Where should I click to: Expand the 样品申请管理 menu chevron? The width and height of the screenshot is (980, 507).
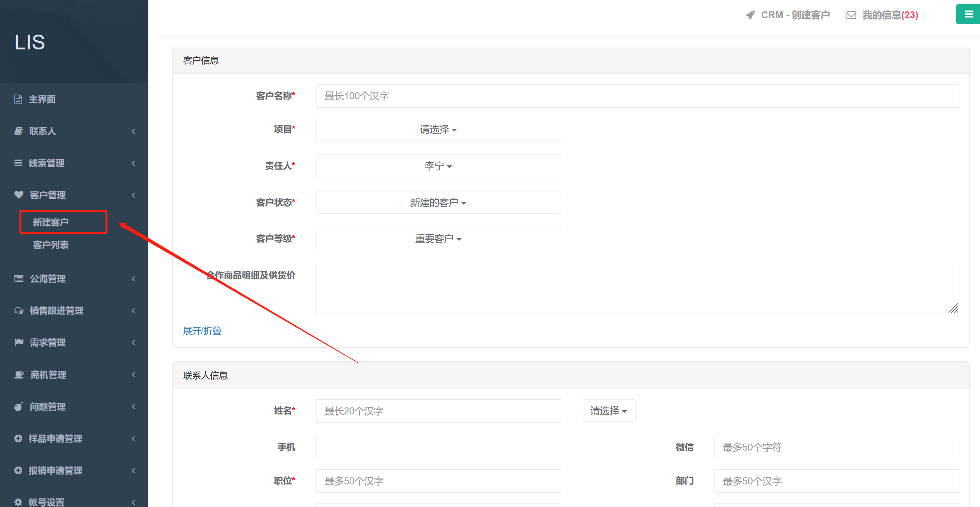tap(134, 439)
